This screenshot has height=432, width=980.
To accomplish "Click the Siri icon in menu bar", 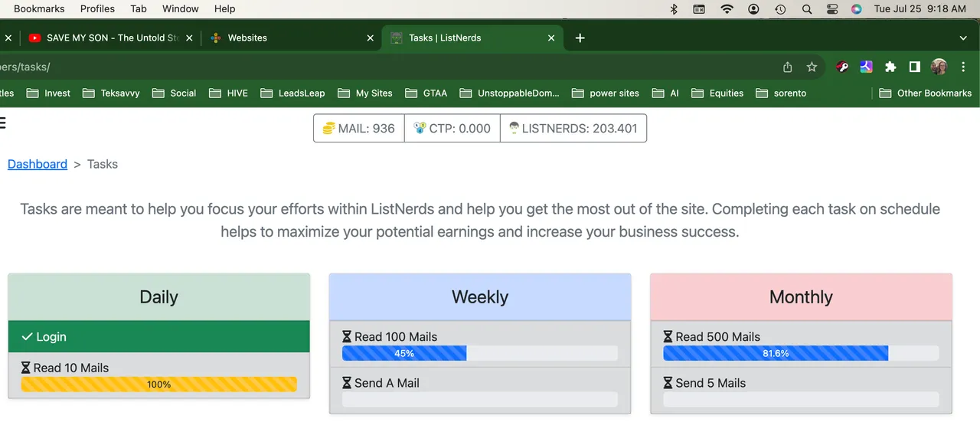I will coord(857,9).
